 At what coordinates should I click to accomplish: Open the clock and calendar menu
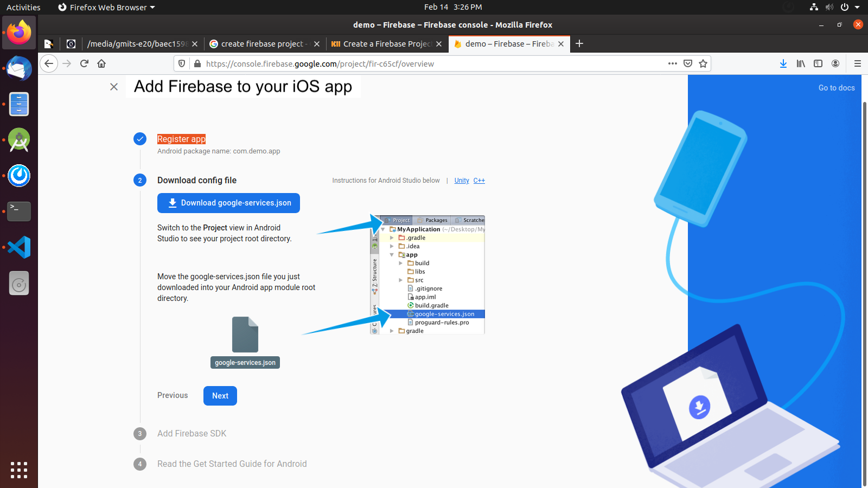click(453, 7)
